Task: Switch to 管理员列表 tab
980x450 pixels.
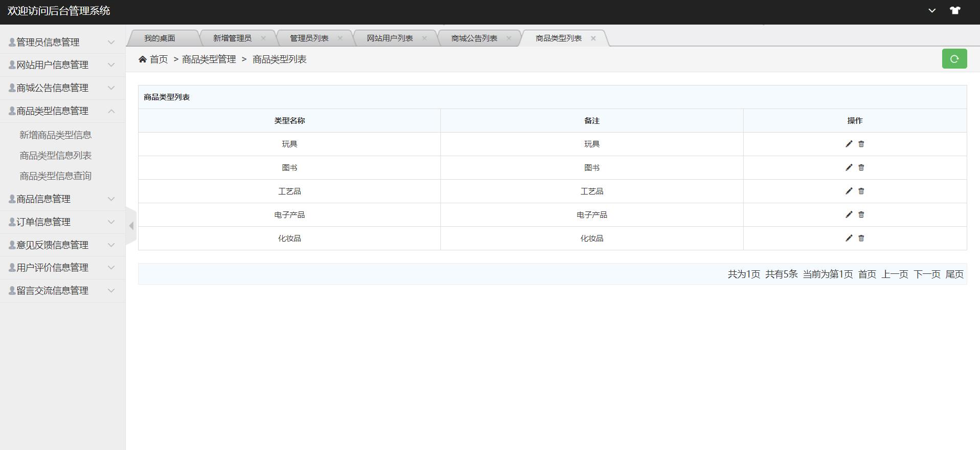Action: pos(309,38)
